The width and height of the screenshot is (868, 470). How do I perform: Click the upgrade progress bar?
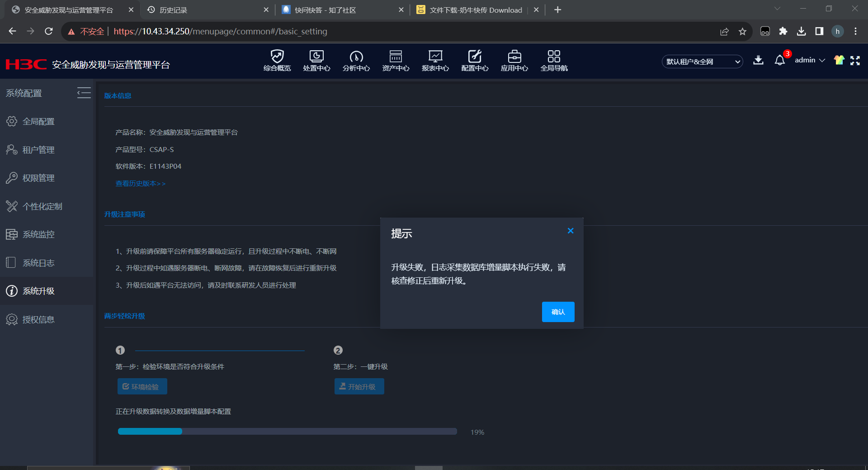coord(287,432)
